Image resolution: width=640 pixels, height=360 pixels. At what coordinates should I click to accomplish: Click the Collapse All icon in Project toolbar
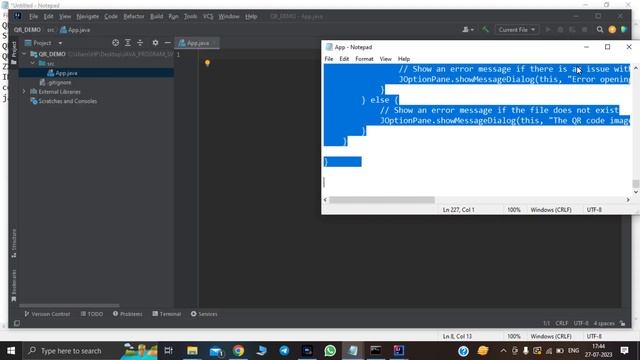[x=140, y=43]
